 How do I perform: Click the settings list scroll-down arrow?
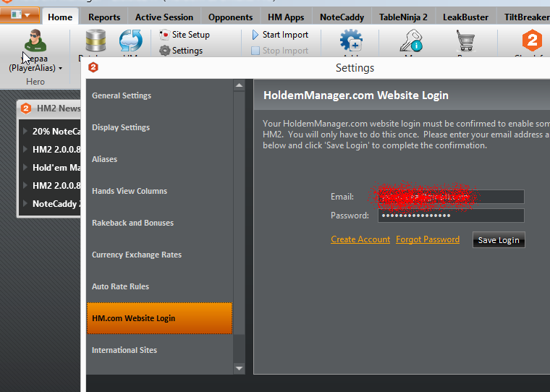tap(240, 368)
